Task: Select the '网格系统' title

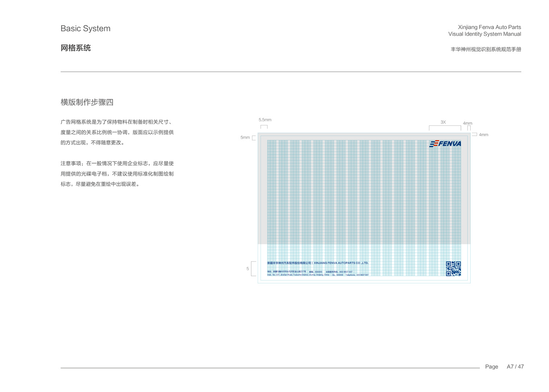Action: click(76, 48)
